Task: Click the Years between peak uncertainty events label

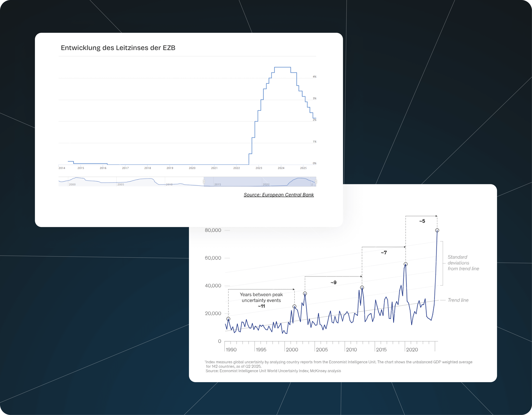Action: pos(261,297)
